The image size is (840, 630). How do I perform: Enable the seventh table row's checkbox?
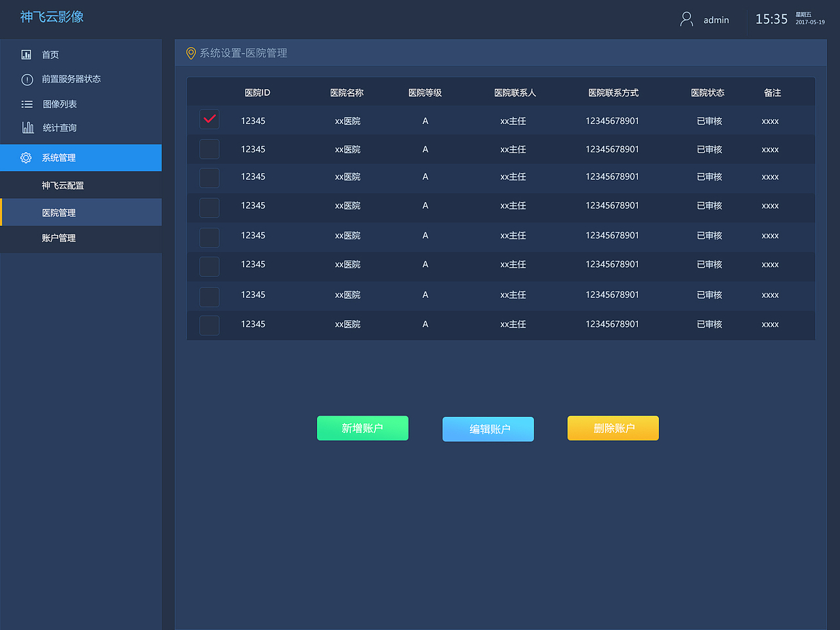click(209, 297)
